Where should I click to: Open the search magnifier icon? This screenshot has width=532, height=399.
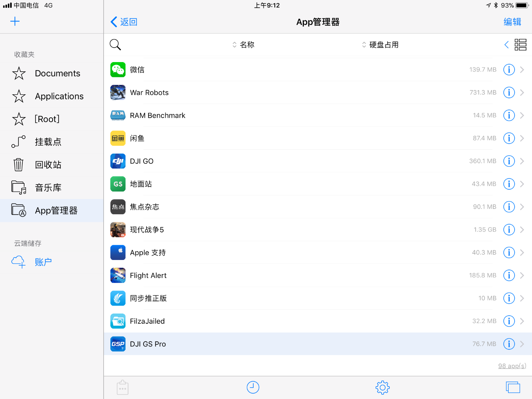pyautogui.click(x=115, y=45)
